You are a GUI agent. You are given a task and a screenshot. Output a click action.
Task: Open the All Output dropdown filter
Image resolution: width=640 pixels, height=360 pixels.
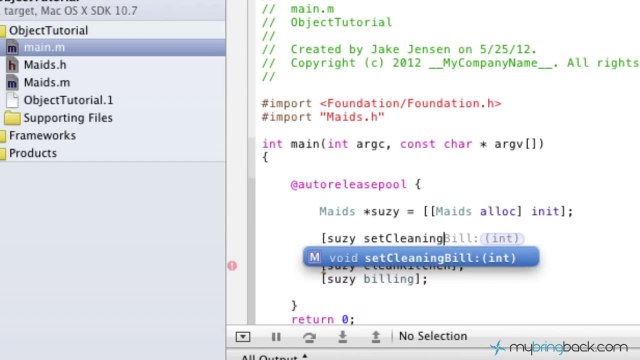[x=274, y=357]
